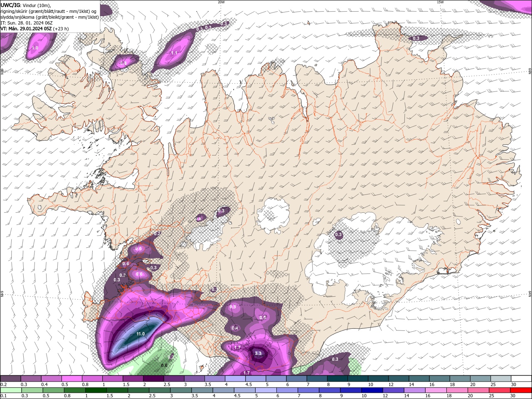Viewport: 532px width, 399px height.
Task: Click the 20W longitude label
Action: pyautogui.click(x=221, y=2)
